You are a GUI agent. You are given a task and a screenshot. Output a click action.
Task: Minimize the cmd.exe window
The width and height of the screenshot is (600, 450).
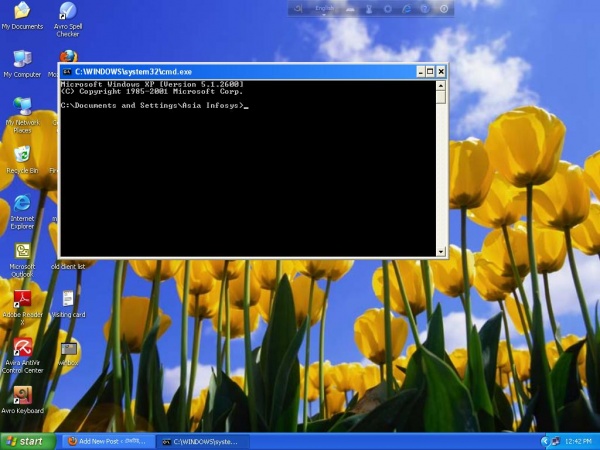pos(421,72)
